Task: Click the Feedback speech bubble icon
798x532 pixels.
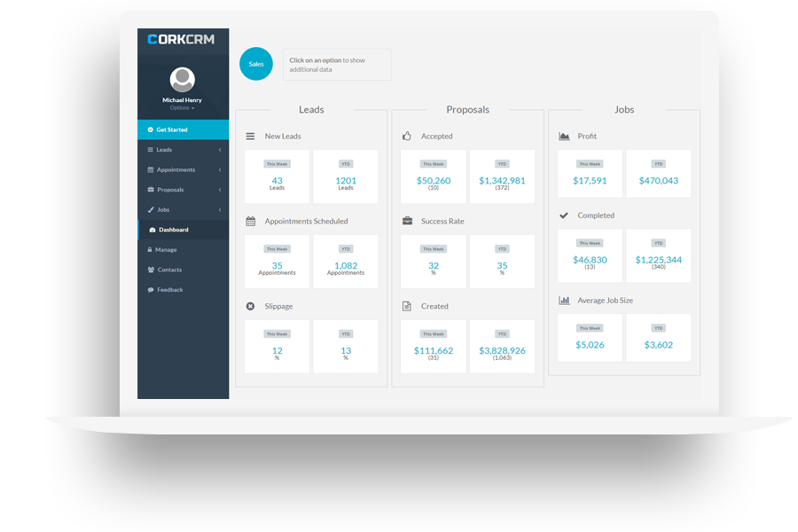Action: point(150,290)
